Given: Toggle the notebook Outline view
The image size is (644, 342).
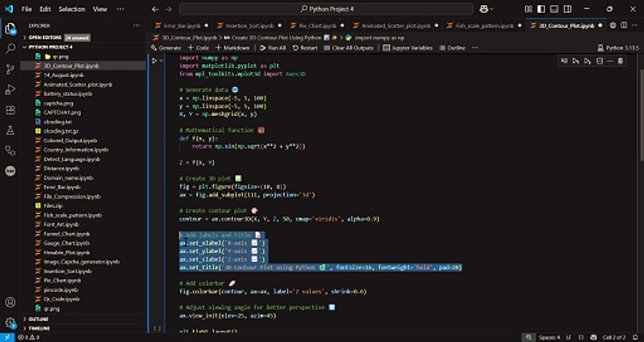Looking at the screenshot, I should coord(452,47).
